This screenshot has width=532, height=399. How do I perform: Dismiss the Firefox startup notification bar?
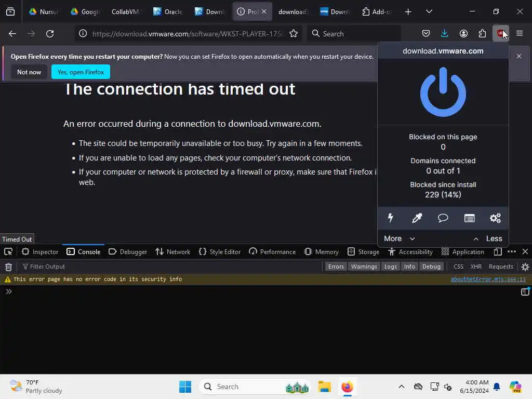tap(519, 56)
